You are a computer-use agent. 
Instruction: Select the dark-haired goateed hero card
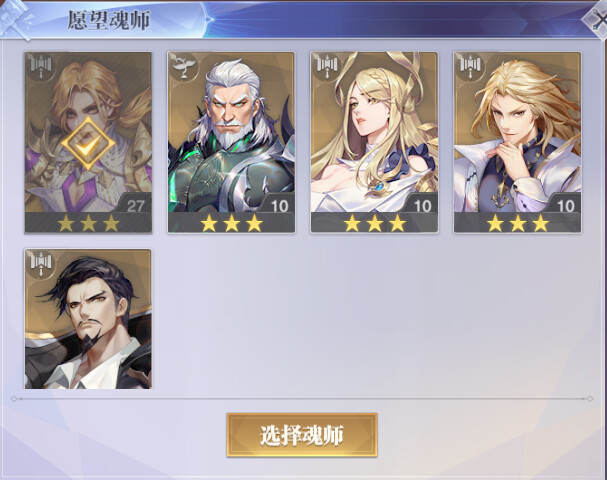click(88, 319)
